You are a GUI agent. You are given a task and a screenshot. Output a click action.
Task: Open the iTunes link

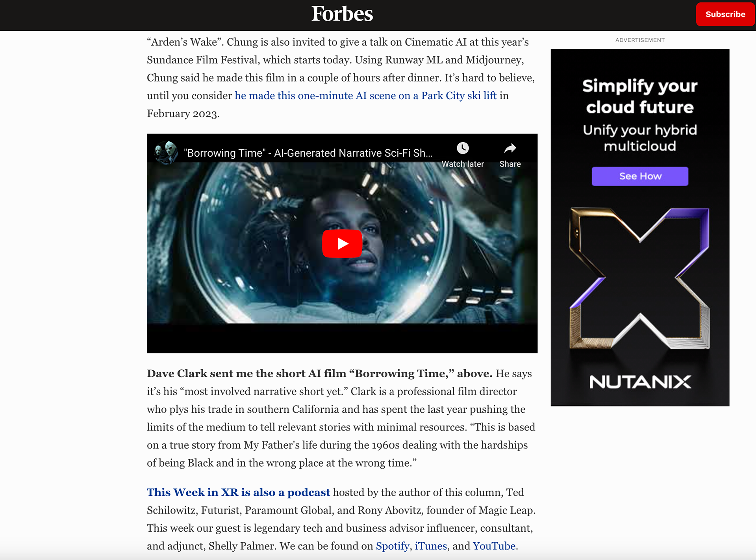431,546
